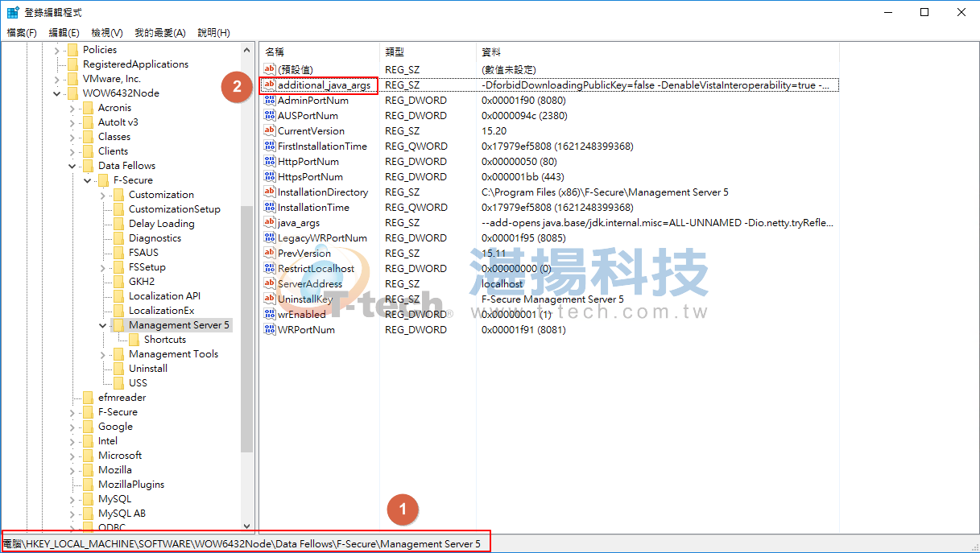Click the DWORD icon beside LegacyWRPortNum
The width and height of the screenshot is (980, 553).
270,238
